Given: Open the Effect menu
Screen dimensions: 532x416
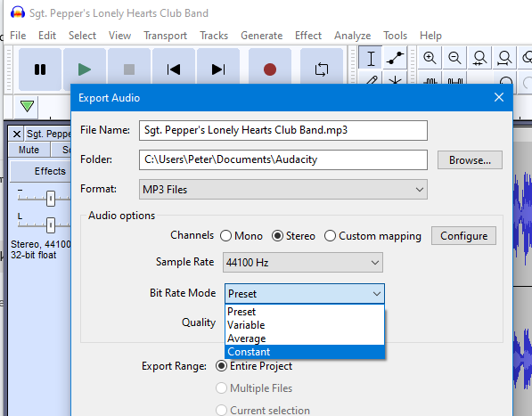Looking at the screenshot, I should 308,36.
